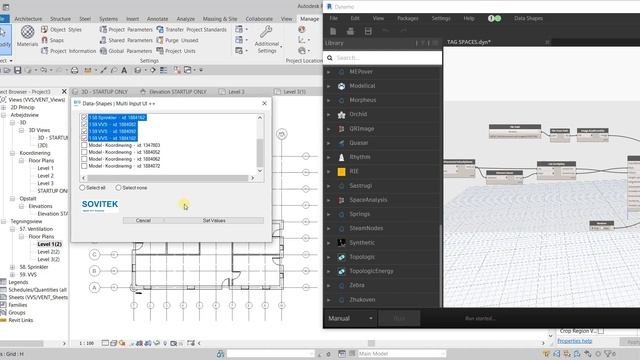Click the Print icon in quick access toolbar
640x360 pixels.
(x=75, y=70)
